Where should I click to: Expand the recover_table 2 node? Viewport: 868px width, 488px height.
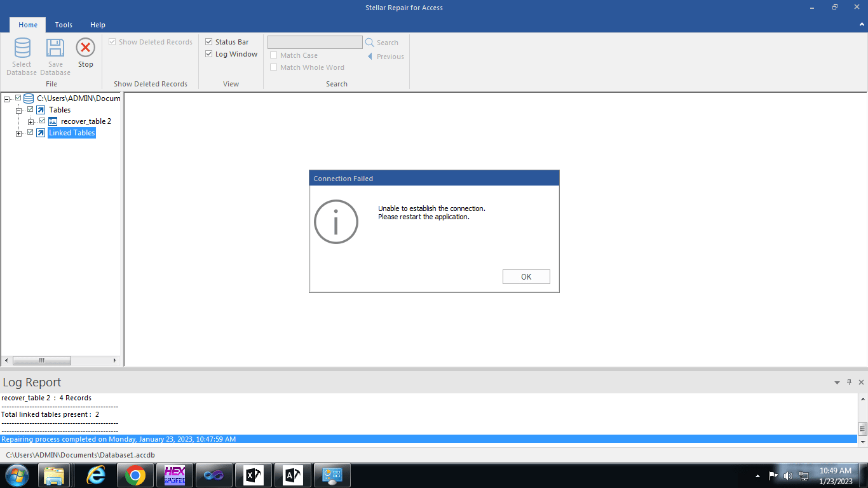[31, 122]
